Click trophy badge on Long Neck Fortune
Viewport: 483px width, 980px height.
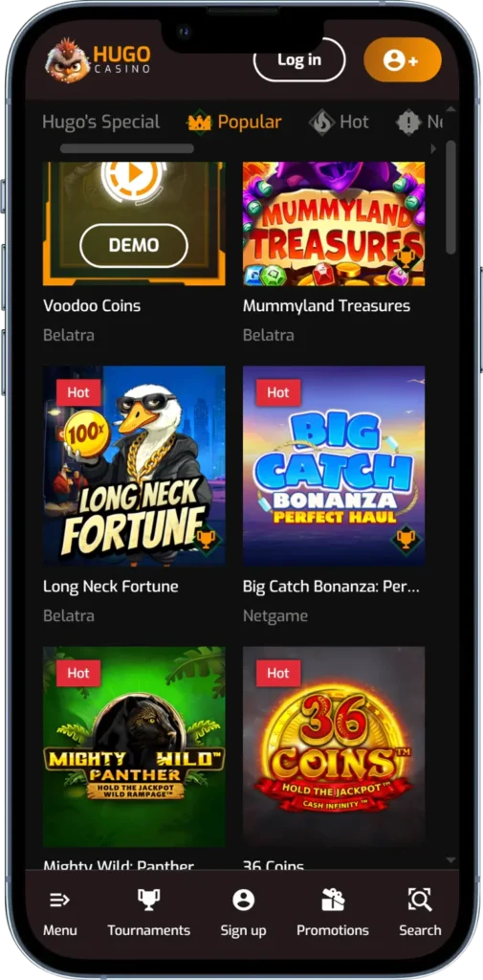click(x=206, y=538)
